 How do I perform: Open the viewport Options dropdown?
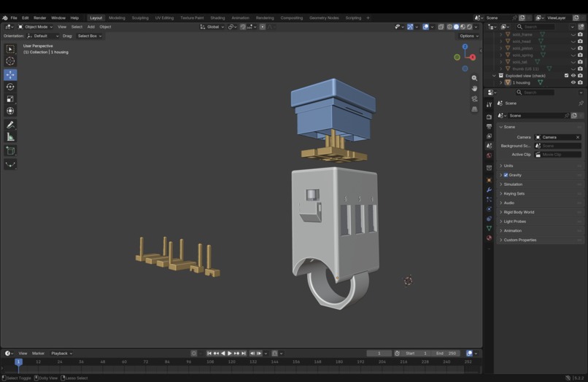(469, 36)
